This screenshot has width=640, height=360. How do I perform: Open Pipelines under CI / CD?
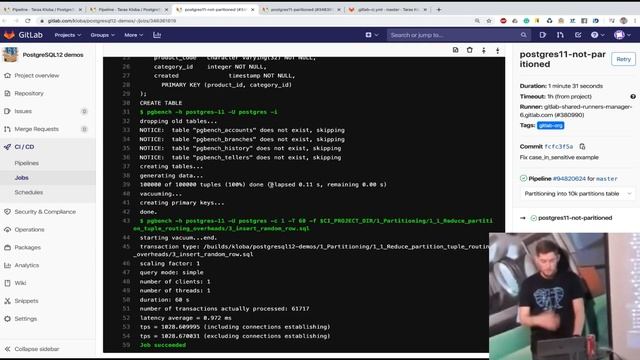(27, 163)
